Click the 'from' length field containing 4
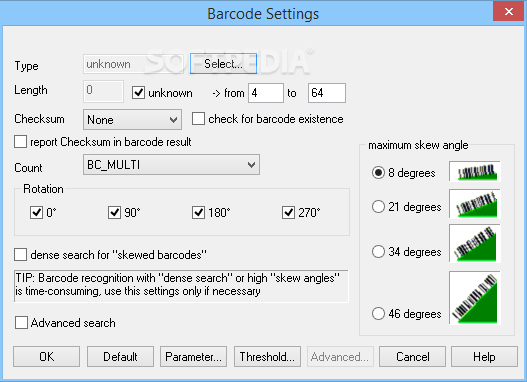The height and width of the screenshot is (382, 527). click(x=266, y=93)
